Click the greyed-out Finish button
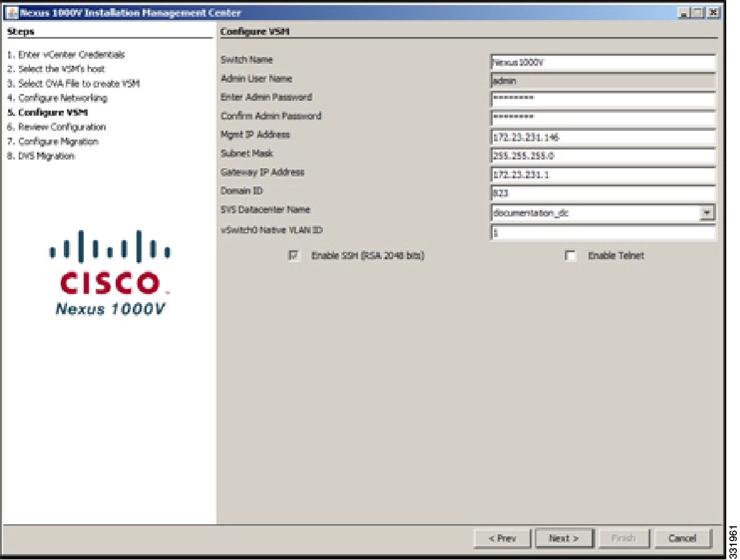 [x=624, y=538]
